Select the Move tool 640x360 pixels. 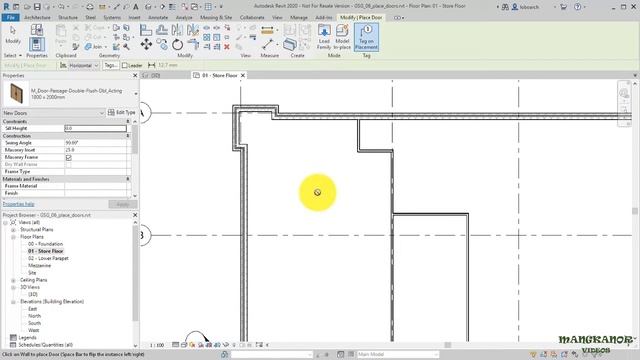[x=146, y=44]
